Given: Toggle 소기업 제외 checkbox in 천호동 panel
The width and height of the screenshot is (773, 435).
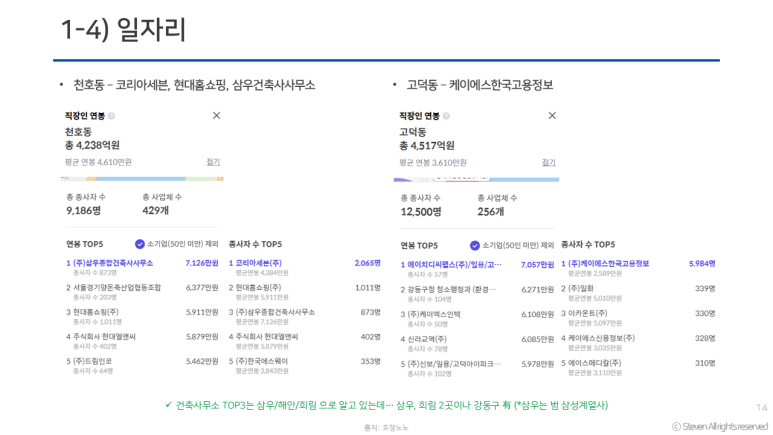Looking at the screenshot, I should point(140,244).
